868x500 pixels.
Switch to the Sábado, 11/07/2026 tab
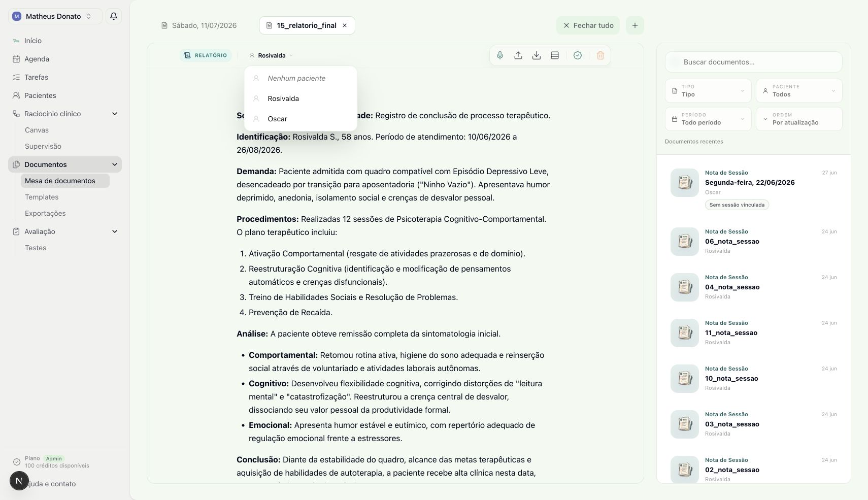click(x=199, y=25)
